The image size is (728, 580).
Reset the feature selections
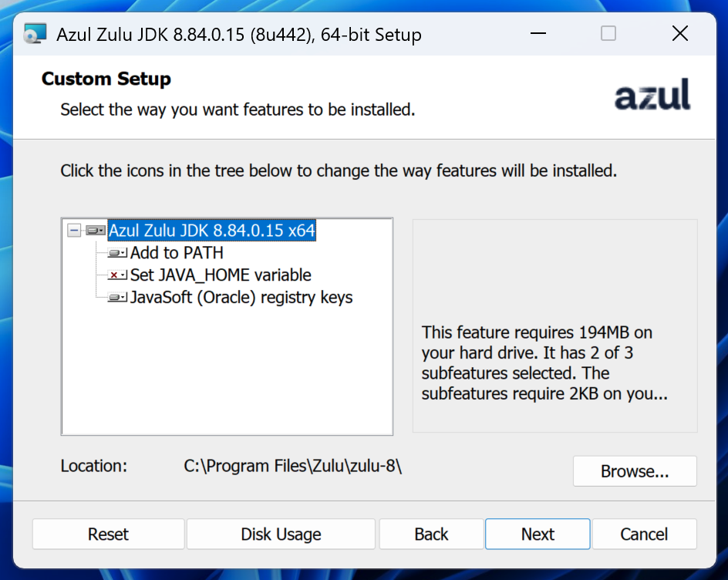(x=108, y=534)
